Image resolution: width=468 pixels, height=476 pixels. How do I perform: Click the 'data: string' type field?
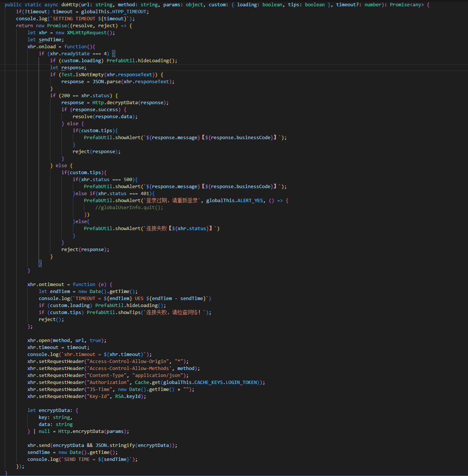[x=56, y=424]
